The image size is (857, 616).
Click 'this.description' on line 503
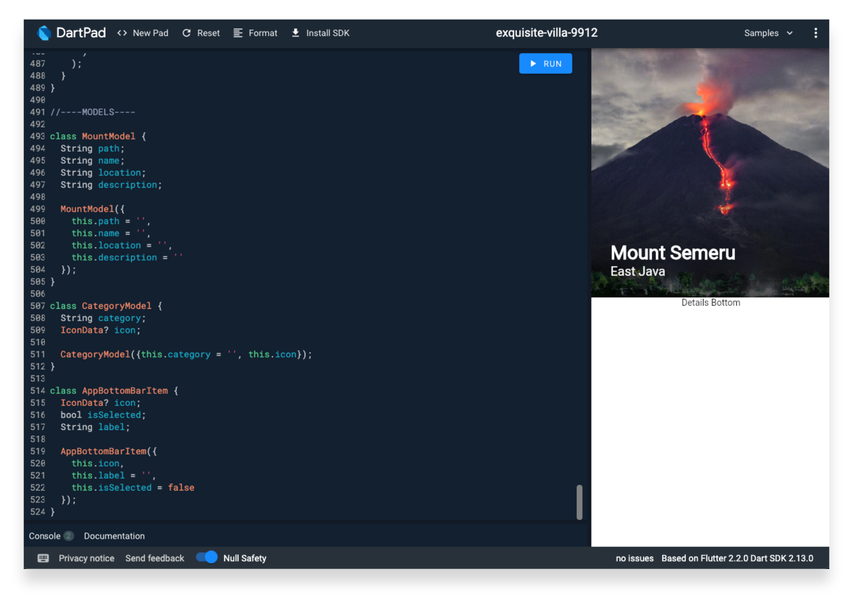pos(114,257)
